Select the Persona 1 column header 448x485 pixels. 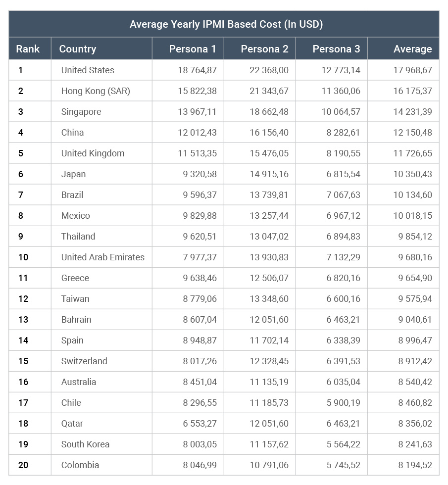coord(192,49)
